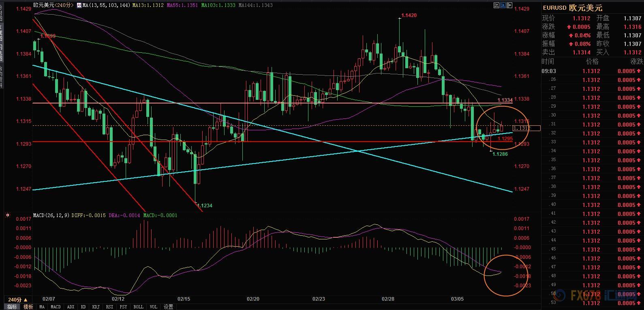Click the first chart layout icon above the price axis
Viewport: 644px width, 310px height.
pyautogui.click(x=496, y=5)
